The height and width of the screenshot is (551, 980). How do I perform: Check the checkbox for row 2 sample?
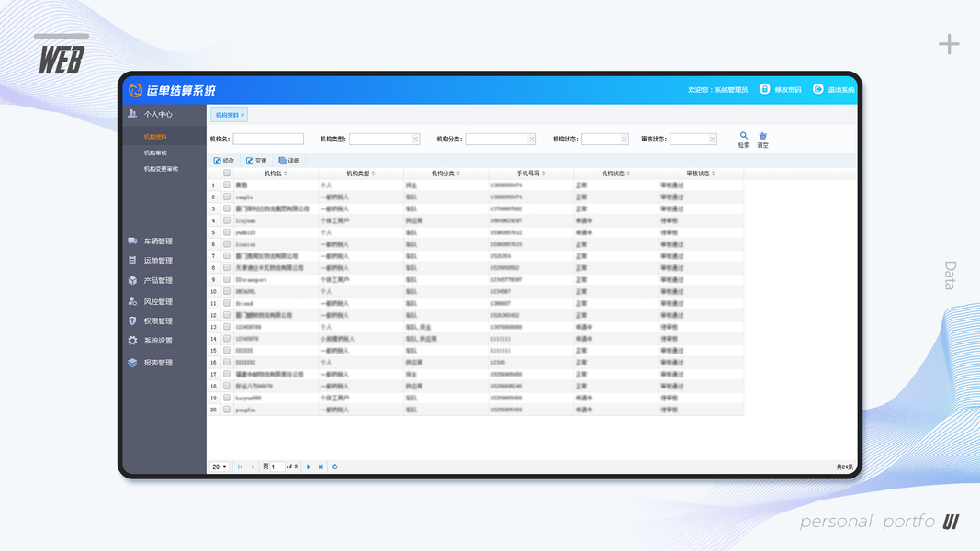pyautogui.click(x=227, y=197)
